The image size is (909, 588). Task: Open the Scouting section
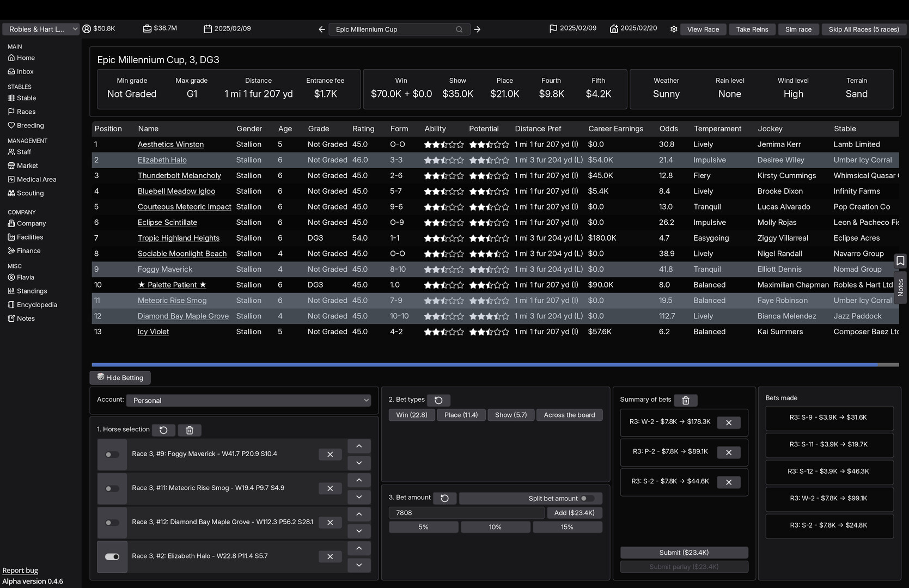coord(30,193)
